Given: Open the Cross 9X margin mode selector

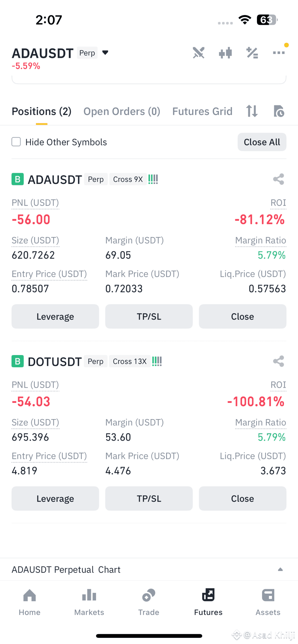Looking at the screenshot, I should [x=128, y=179].
